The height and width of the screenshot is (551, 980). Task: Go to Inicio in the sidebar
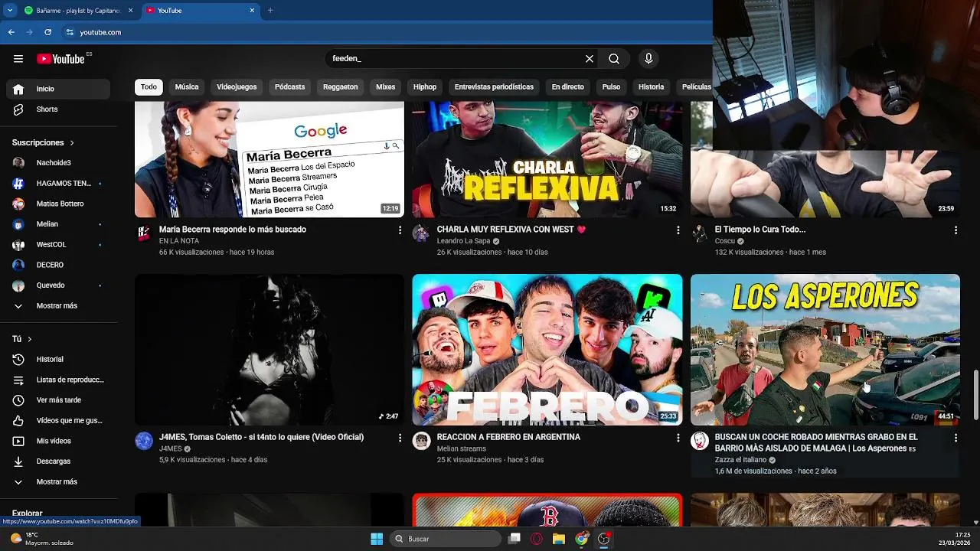[x=59, y=89]
